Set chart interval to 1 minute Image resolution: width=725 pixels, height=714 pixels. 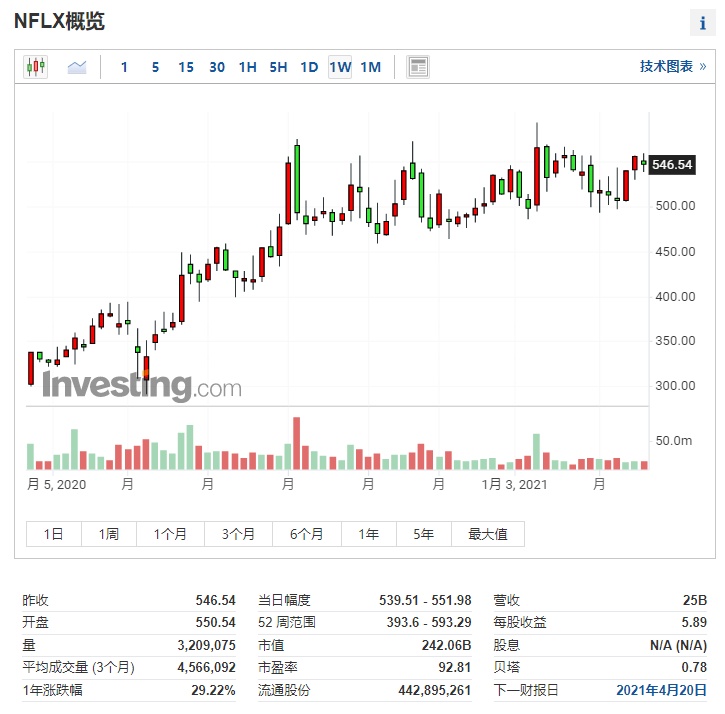124,68
